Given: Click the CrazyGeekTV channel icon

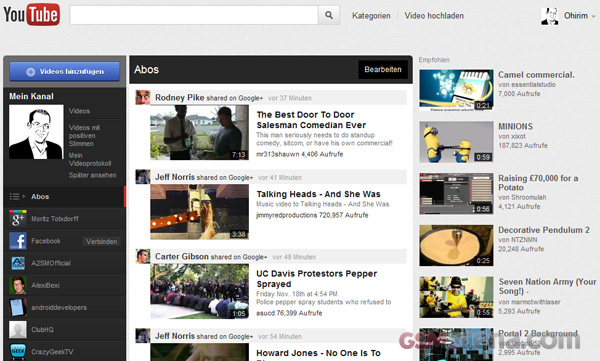Looking at the screenshot, I should point(18,352).
